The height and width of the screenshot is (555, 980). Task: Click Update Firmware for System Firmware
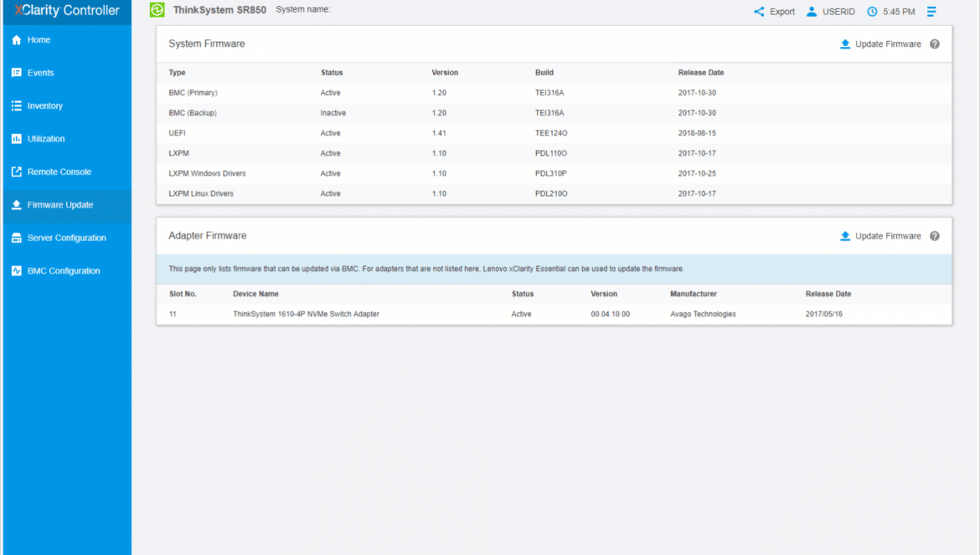click(888, 44)
